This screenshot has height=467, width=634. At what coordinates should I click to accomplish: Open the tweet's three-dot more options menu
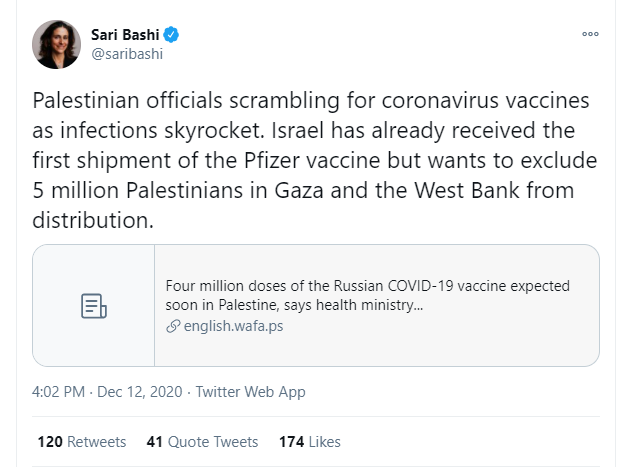(x=589, y=34)
